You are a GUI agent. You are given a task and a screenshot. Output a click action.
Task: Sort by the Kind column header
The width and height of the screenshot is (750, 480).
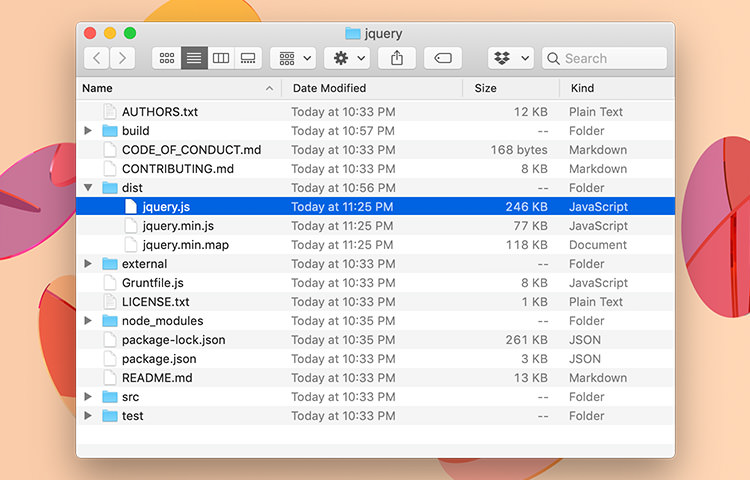583,88
